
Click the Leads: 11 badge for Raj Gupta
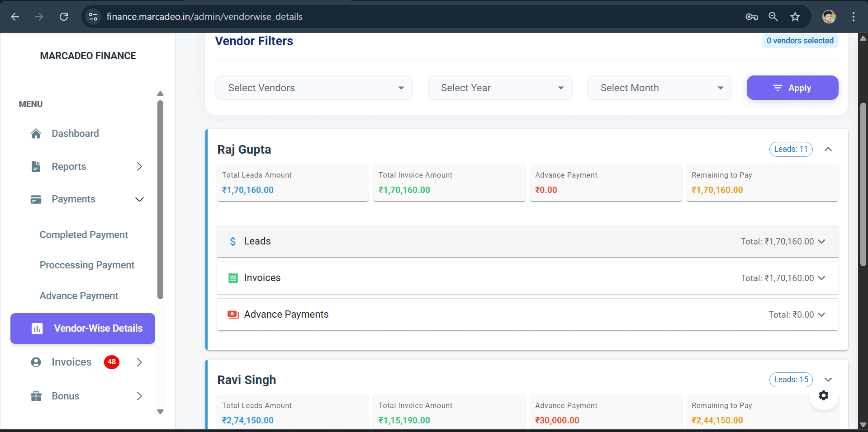[x=791, y=149]
